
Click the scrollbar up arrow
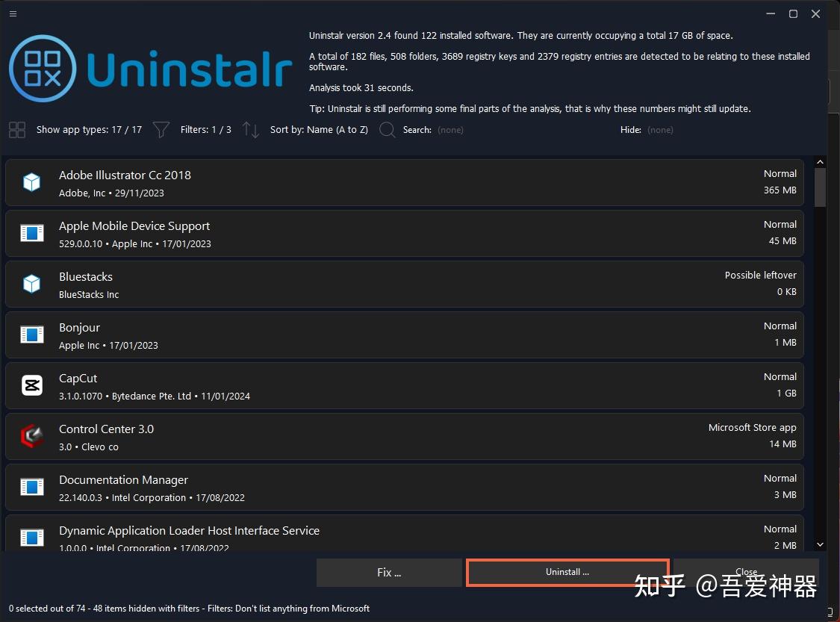pyautogui.click(x=820, y=162)
